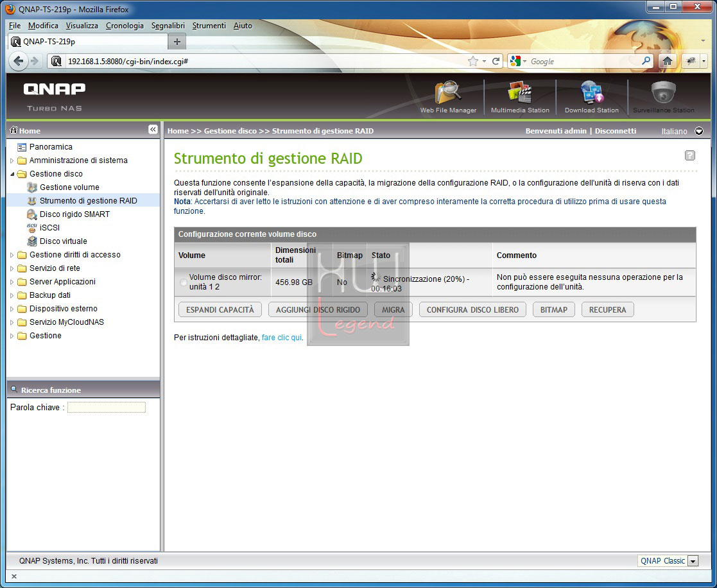Collapse the left sidebar with double-arrow icon
The height and width of the screenshot is (588, 717).
tap(153, 130)
